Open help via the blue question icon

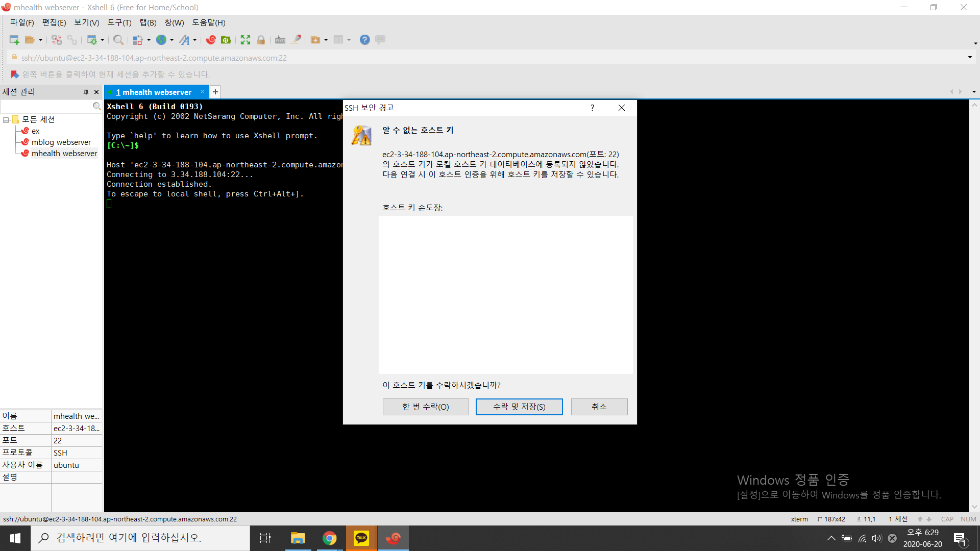(x=364, y=40)
